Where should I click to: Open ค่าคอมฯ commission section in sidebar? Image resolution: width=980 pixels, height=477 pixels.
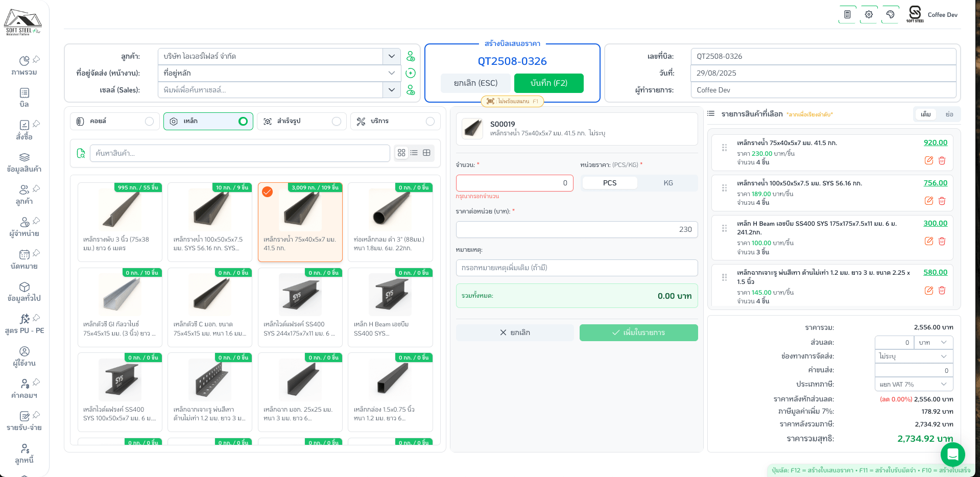[x=24, y=389]
